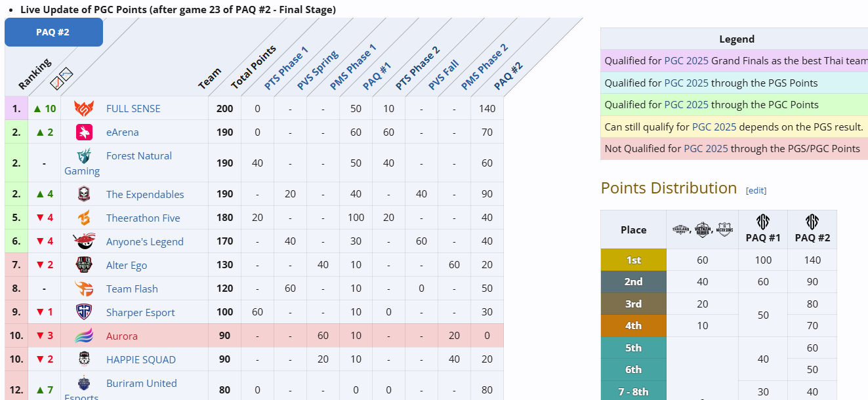868x400 pixels.
Task: Click the FULL SENSE team logo
Action: tap(84, 109)
